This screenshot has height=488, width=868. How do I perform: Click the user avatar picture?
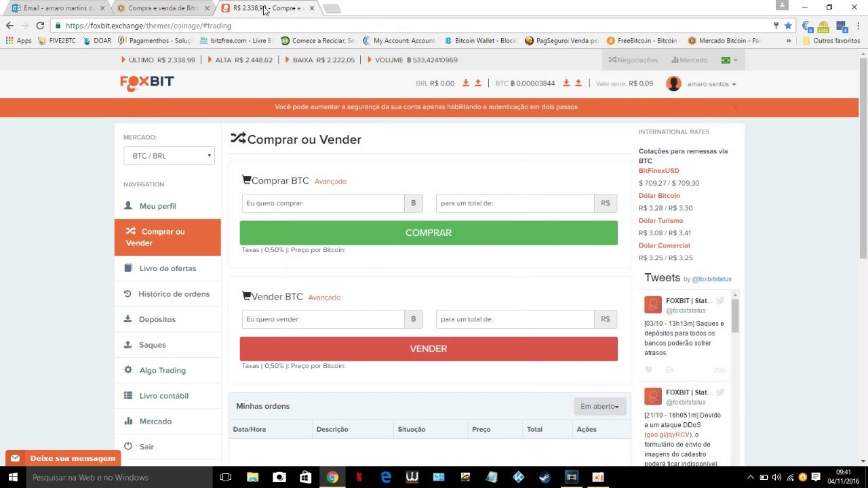click(x=673, y=83)
